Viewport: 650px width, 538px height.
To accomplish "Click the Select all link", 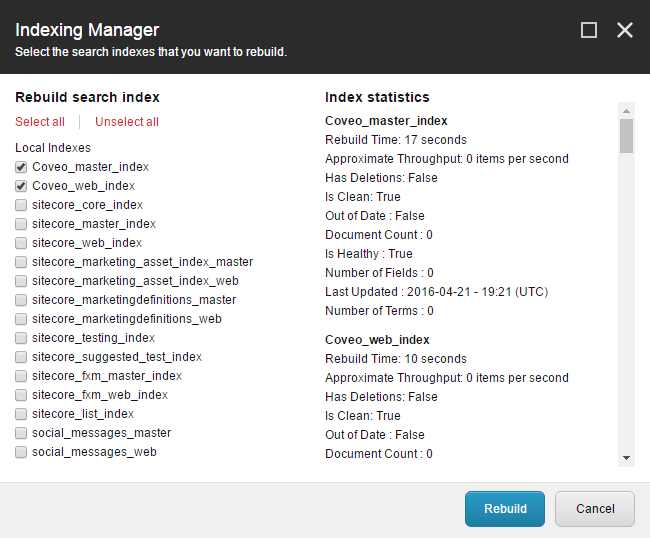I will click(40, 122).
